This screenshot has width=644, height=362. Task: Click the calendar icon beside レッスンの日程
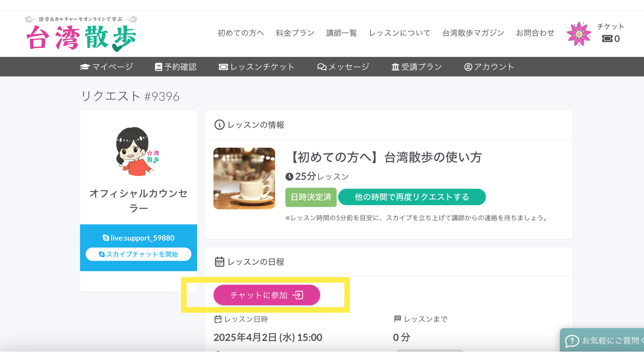[219, 262]
